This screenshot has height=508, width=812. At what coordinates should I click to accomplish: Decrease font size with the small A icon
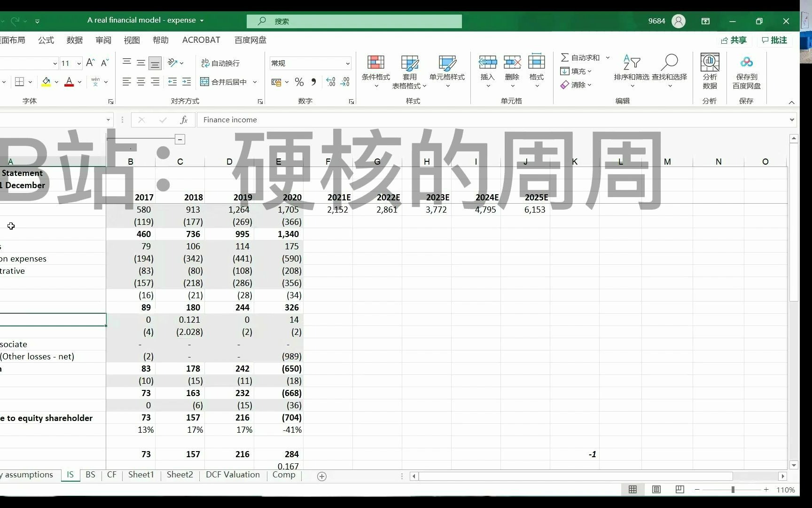click(x=105, y=63)
